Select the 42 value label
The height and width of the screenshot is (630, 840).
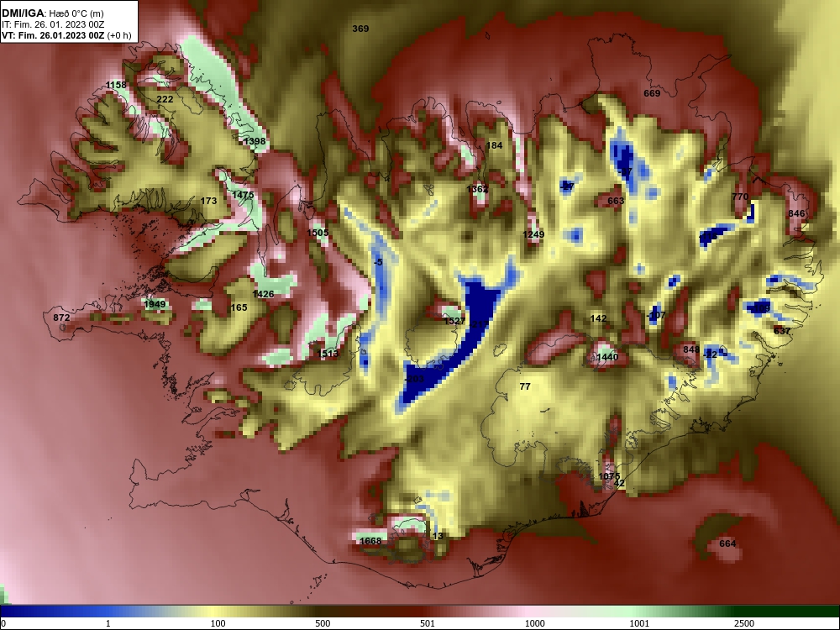pyautogui.click(x=619, y=483)
